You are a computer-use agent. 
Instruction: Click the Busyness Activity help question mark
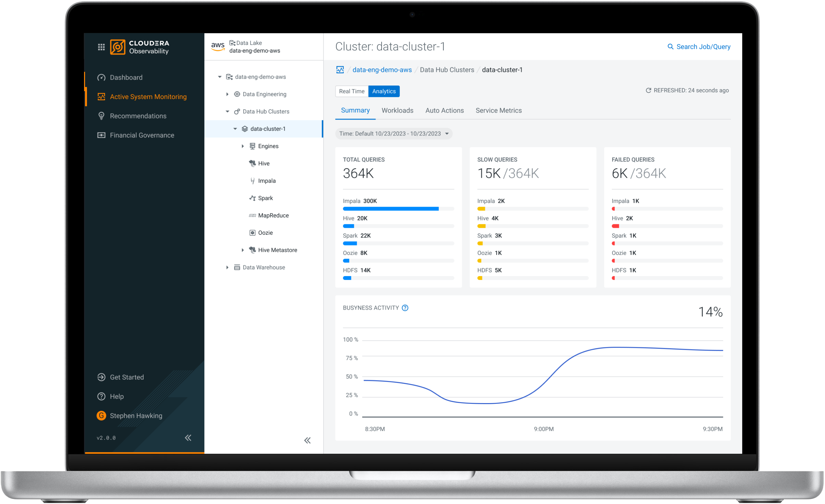point(405,308)
